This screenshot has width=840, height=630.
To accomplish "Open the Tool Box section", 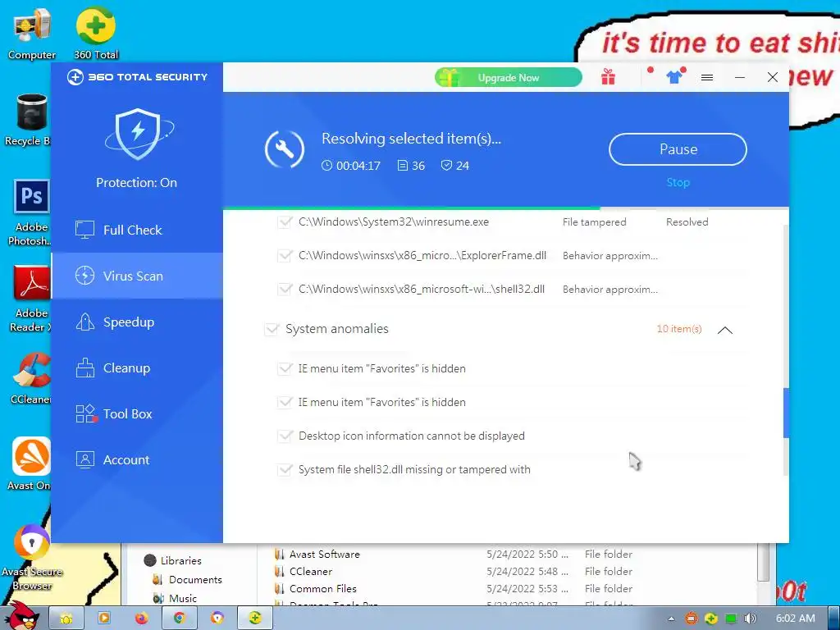I will click(x=137, y=413).
